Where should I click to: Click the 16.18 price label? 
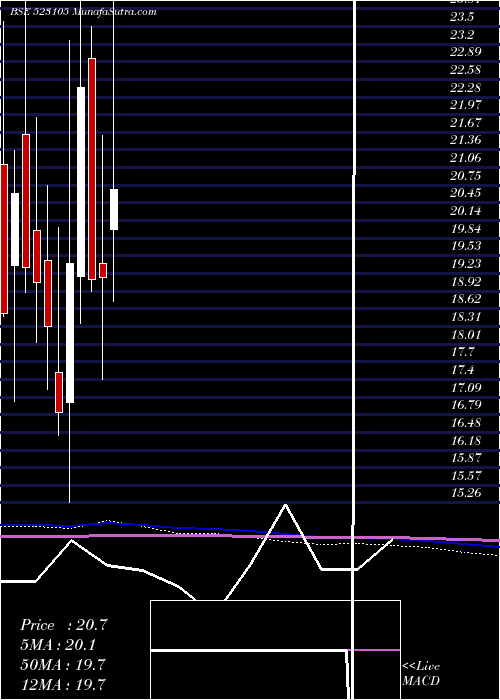pos(466,440)
